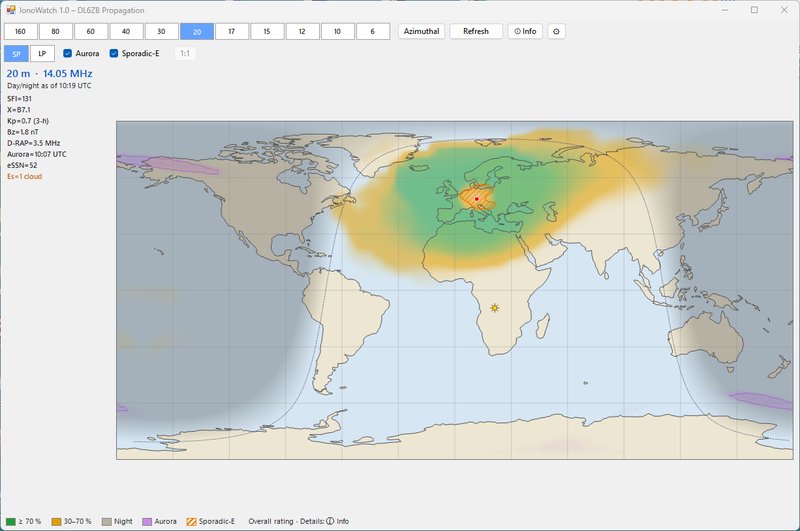The width and height of the screenshot is (800, 531).
Task: Uncheck the Aurora overlay checkbox
Action: [x=67, y=53]
